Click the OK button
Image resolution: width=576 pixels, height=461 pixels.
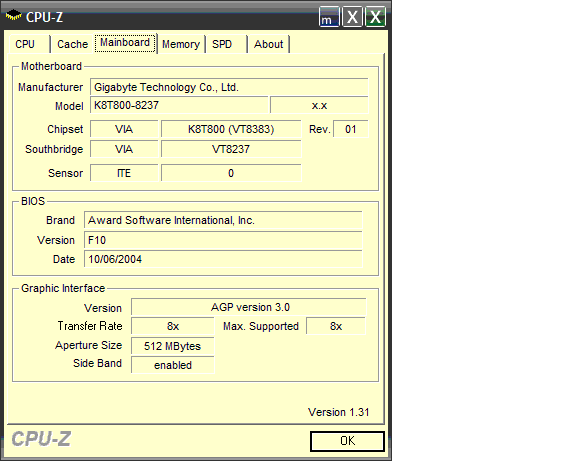pos(347,441)
